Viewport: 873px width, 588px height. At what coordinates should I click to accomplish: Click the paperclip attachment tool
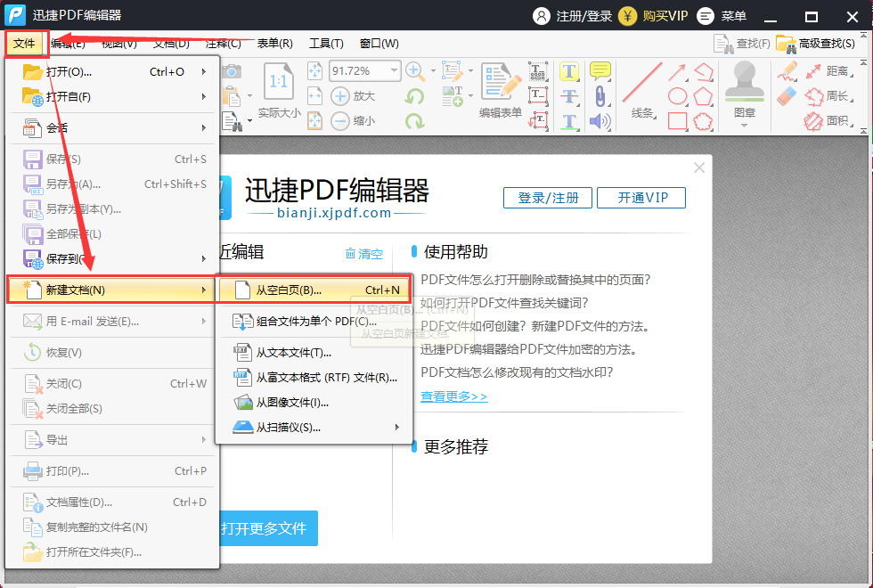600,96
